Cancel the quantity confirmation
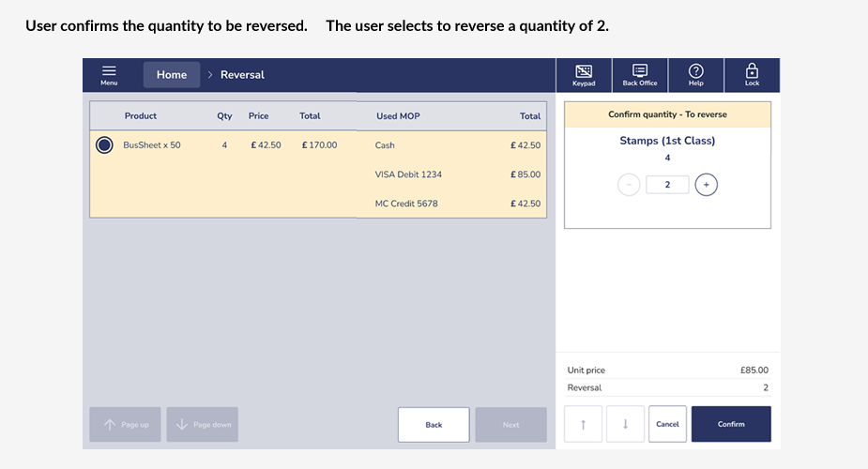868x469 pixels. tap(667, 424)
